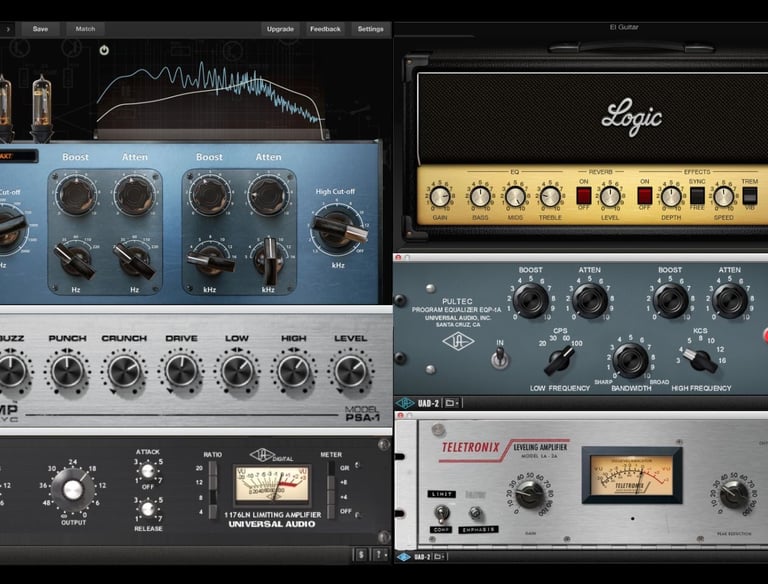Click the 'El Guitar' window title
768x584 pixels.
(624, 27)
